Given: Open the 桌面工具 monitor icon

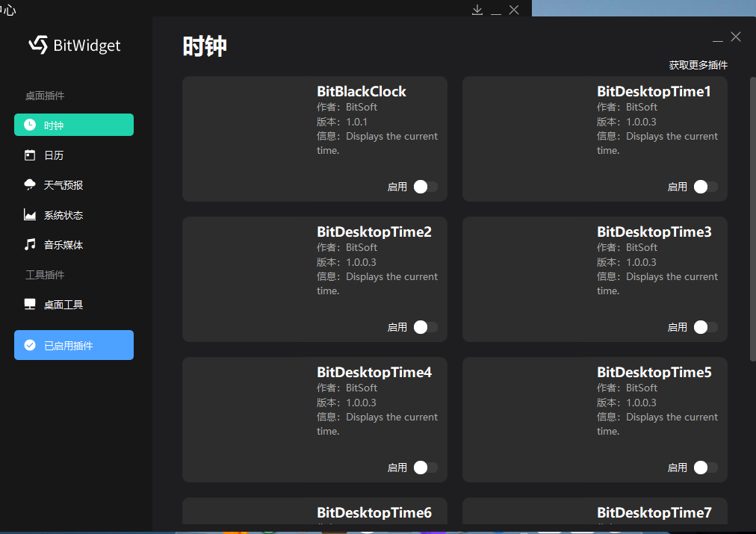Looking at the screenshot, I should pos(30,304).
